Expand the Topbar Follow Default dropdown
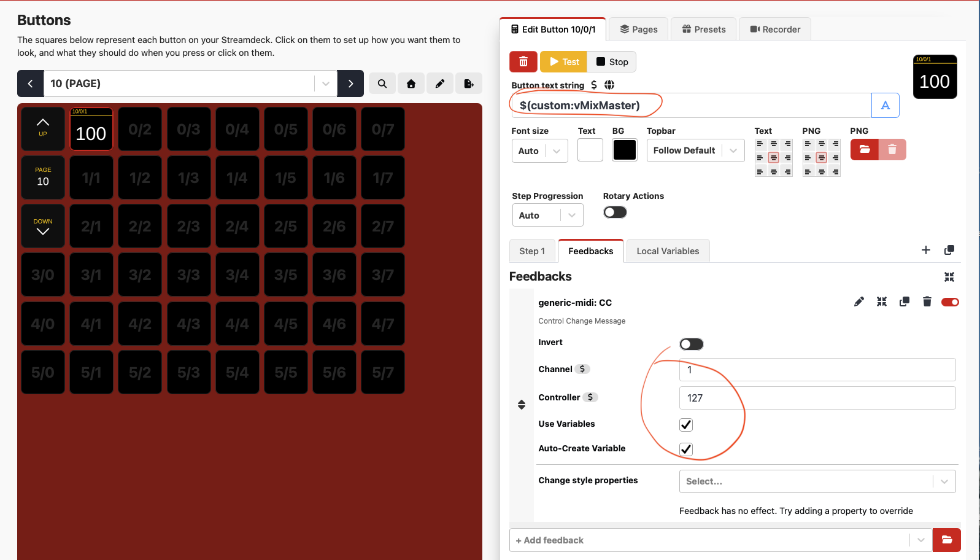This screenshot has height=560, width=980. pos(695,151)
